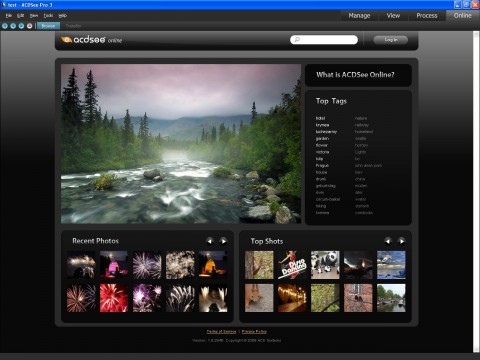Image resolution: width=480 pixels, height=360 pixels.
Task: Click the 'circum-baikal' tag in Top Tags
Action: click(x=328, y=199)
